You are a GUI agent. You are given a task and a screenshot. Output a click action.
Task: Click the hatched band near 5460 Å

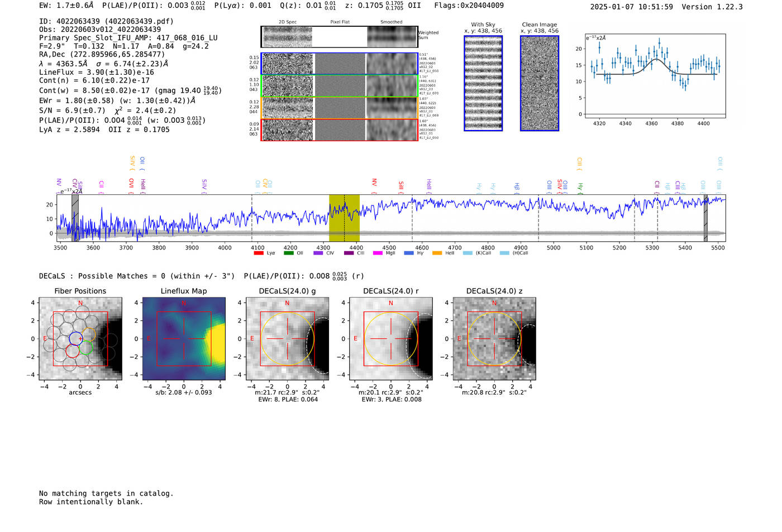pos(705,218)
